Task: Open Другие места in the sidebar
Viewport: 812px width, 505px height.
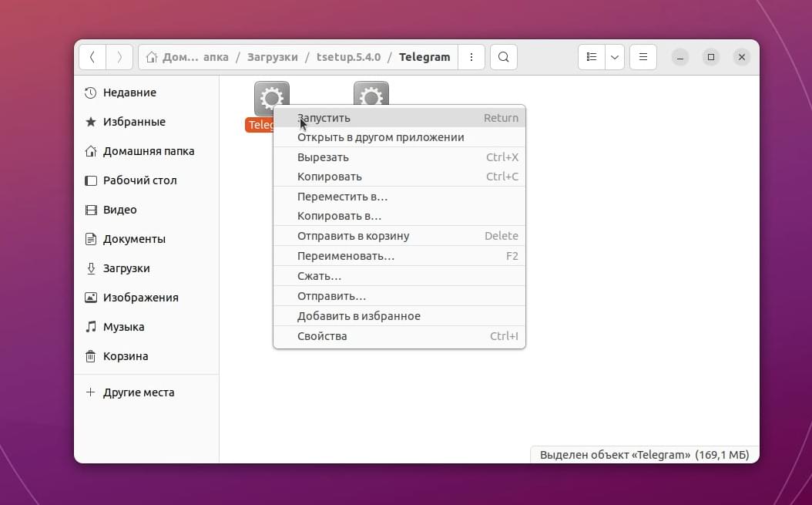Action: (146, 392)
